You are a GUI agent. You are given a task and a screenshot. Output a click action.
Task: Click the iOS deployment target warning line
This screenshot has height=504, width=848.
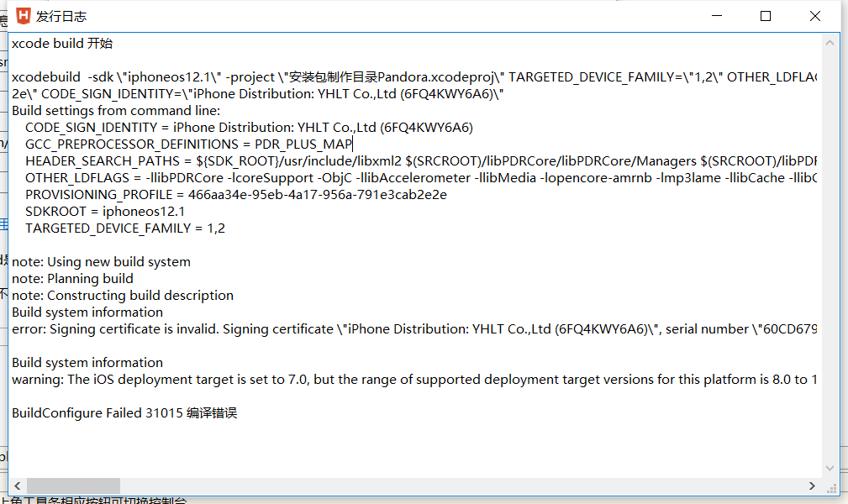(x=414, y=379)
